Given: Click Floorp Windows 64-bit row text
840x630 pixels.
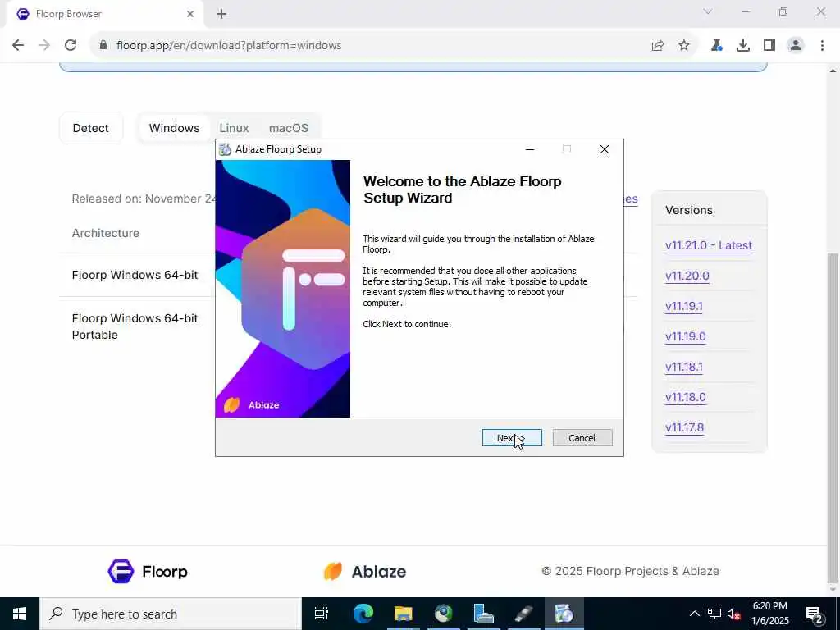Looking at the screenshot, I should (135, 275).
